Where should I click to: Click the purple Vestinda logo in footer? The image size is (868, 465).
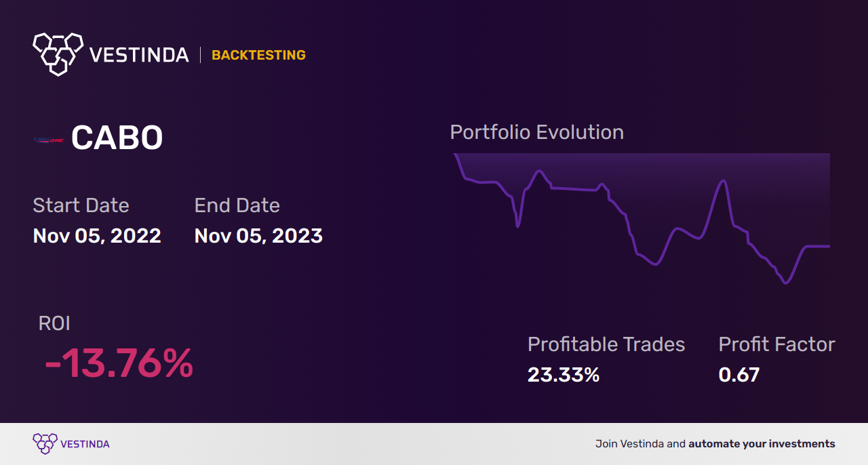(45, 444)
